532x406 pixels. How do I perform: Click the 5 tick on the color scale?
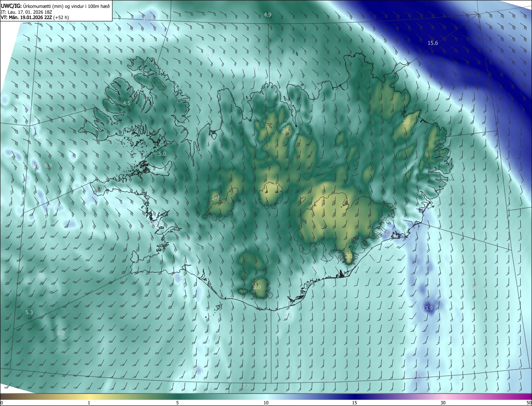click(x=177, y=403)
